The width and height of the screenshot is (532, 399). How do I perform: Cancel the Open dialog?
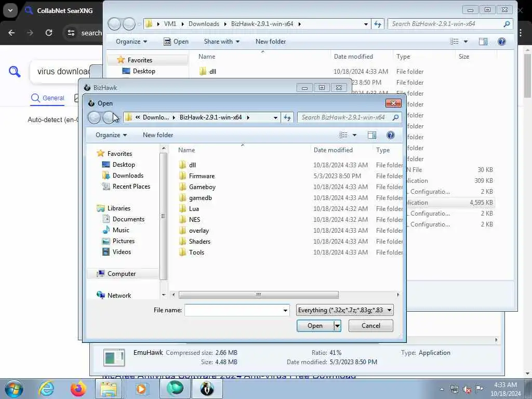coord(371,326)
